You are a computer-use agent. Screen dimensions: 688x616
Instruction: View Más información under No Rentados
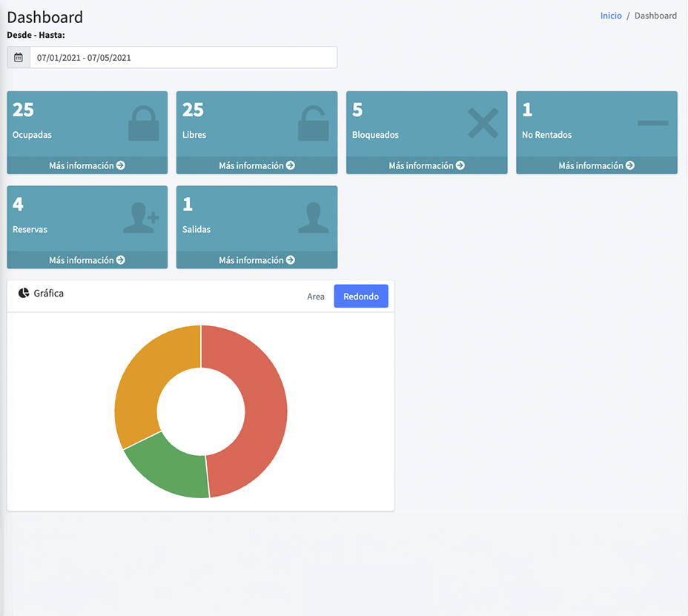point(596,166)
